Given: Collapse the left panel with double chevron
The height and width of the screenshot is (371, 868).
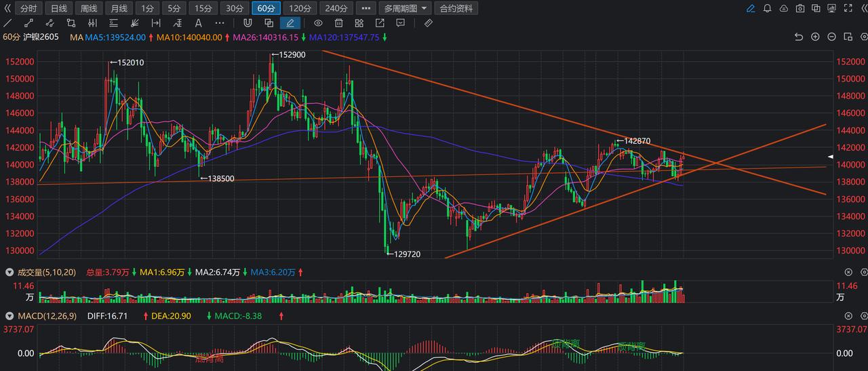Looking at the screenshot, I should pyautogui.click(x=7, y=9).
